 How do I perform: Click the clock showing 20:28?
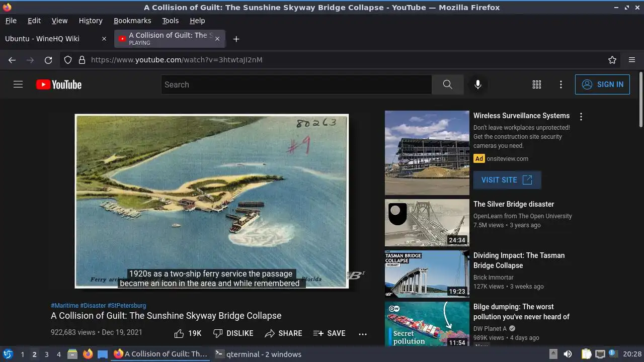[632, 354]
